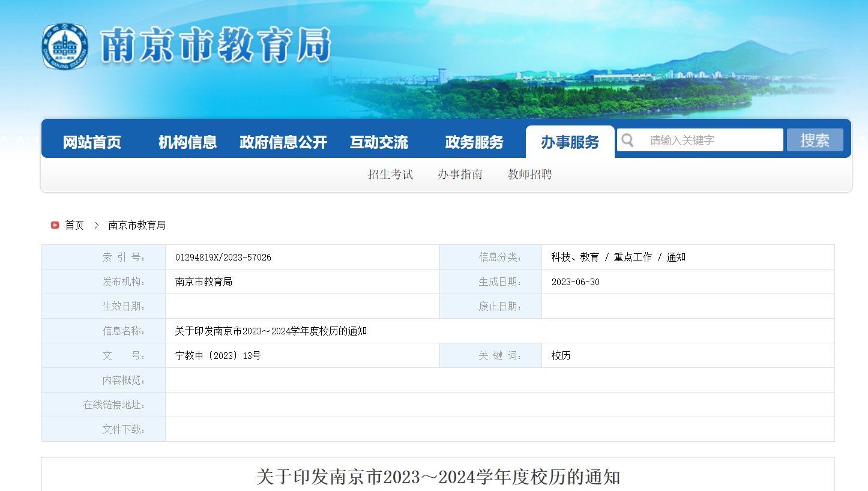868x491 pixels.
Task: Open the 办事指南 submenu link
Action: [460, 175]
